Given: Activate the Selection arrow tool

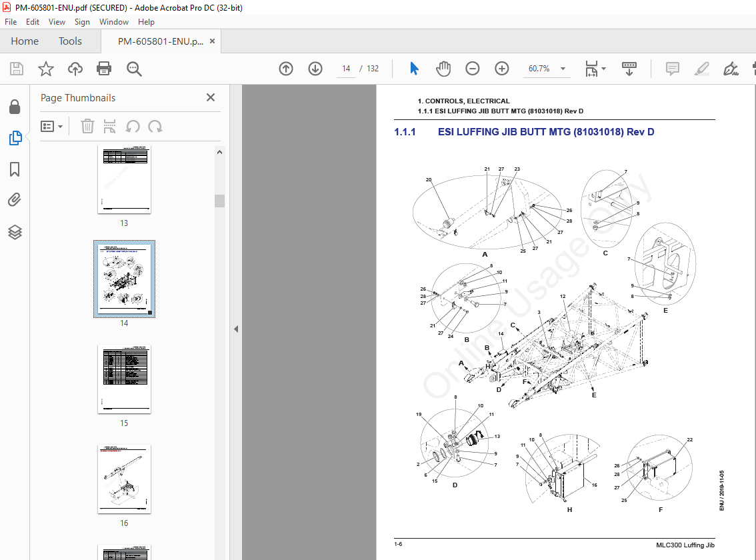Looking at the screenshot, I should coord(414,69).
